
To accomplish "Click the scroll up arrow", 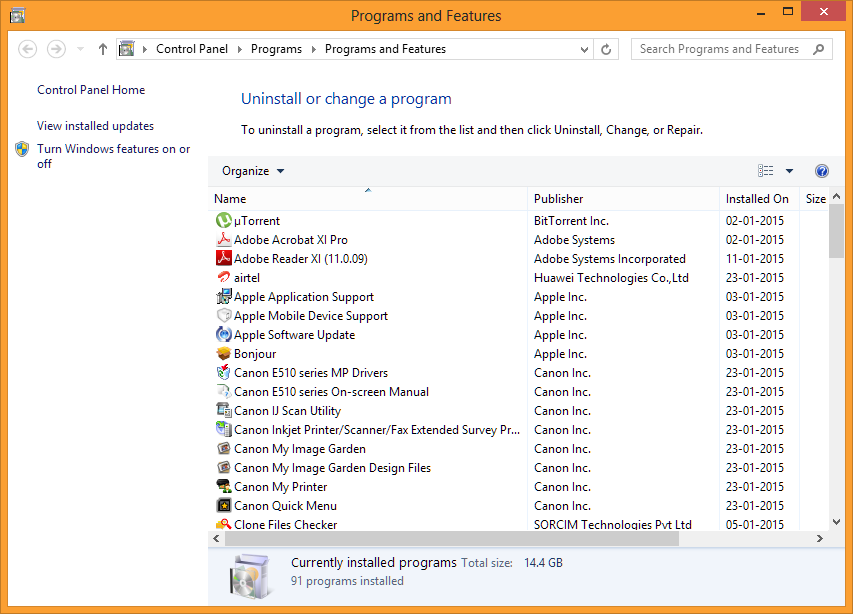I will tap(836, 196).
